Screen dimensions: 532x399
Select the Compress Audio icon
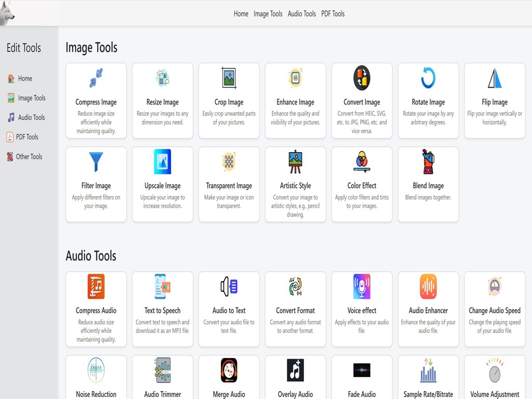(96, 286)
